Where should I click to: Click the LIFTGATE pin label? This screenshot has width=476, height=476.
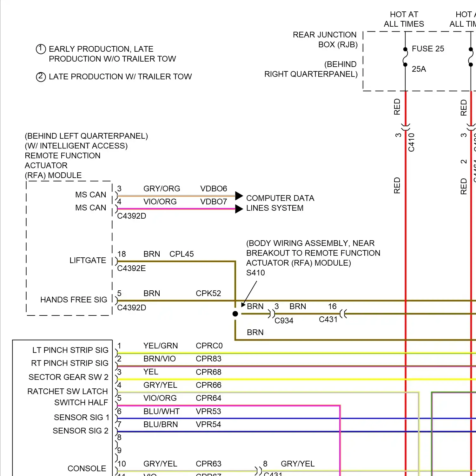coord(88,260)
